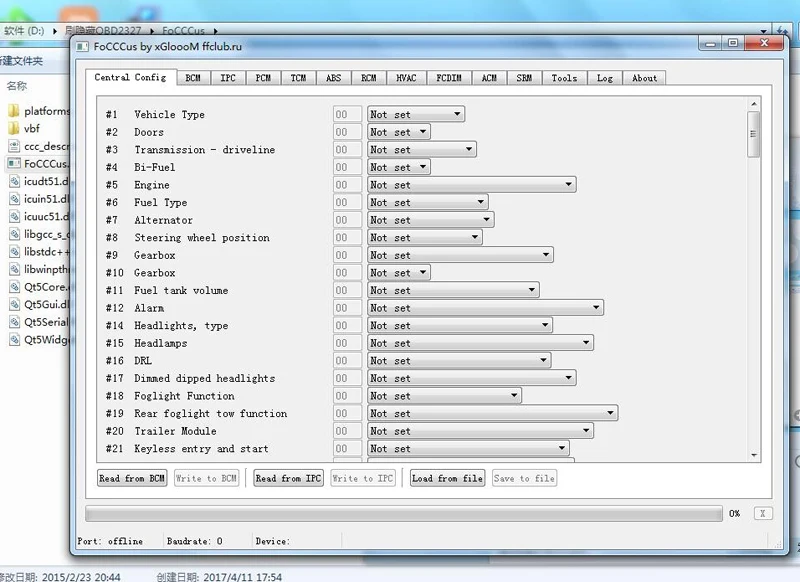Open the IPC tab
Screen dimensions: 800x582
coord(228,78)
